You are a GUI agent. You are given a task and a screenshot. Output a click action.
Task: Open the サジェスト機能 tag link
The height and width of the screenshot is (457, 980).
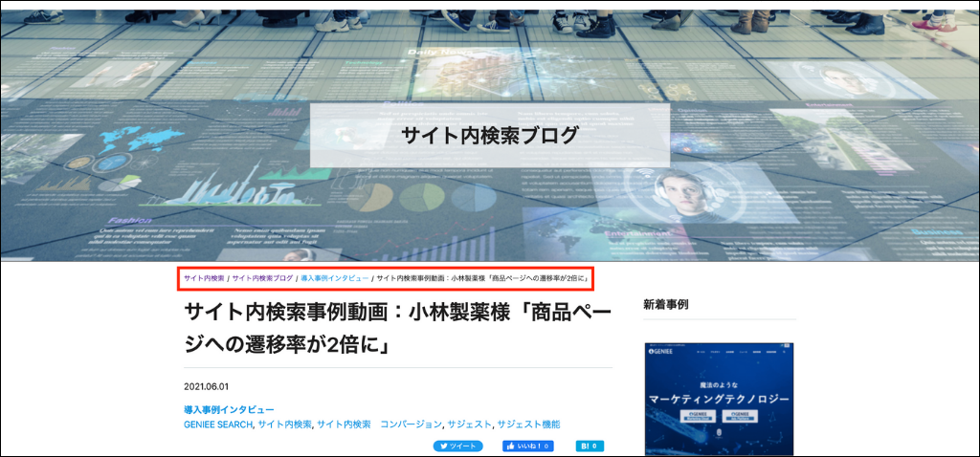point(528,424)
